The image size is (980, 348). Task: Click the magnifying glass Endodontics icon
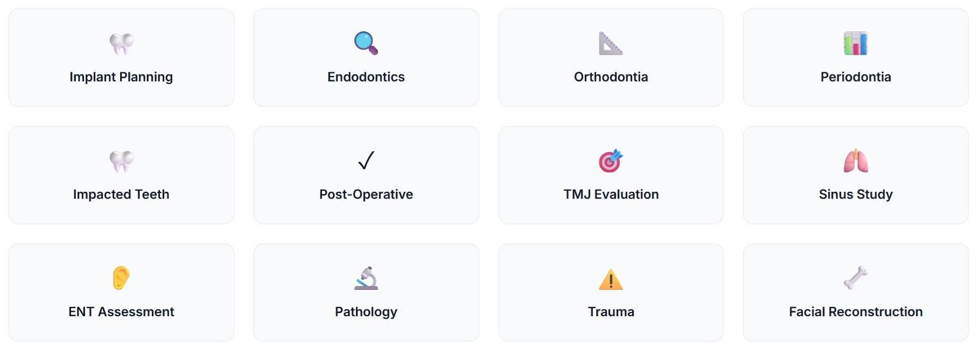tap(366, 43)
